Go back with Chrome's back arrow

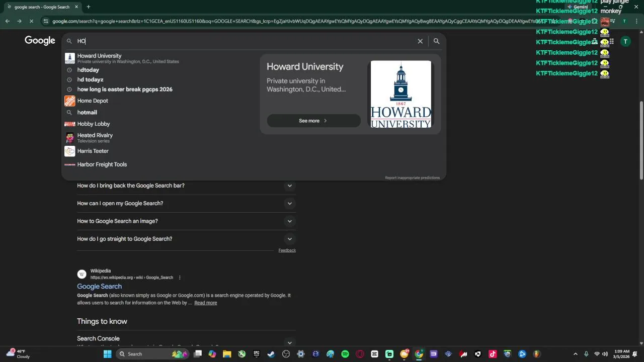pos(7,21)
